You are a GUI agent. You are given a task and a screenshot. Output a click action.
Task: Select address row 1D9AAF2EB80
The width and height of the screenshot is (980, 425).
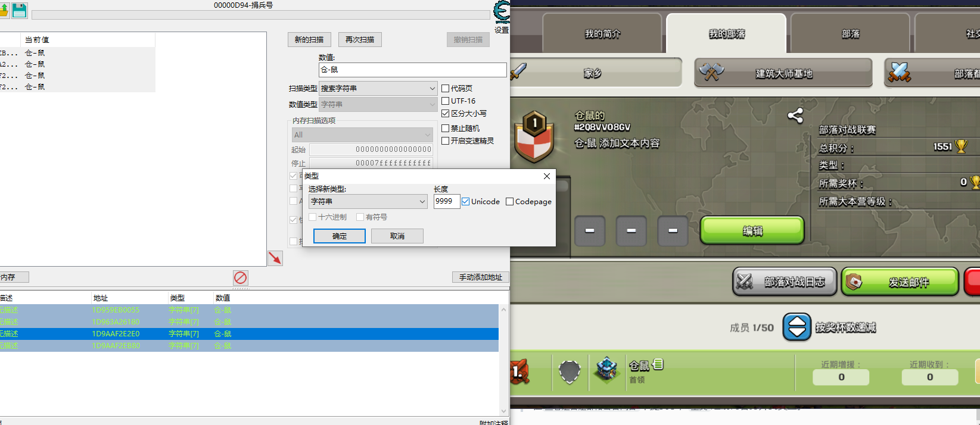point(249,346)
